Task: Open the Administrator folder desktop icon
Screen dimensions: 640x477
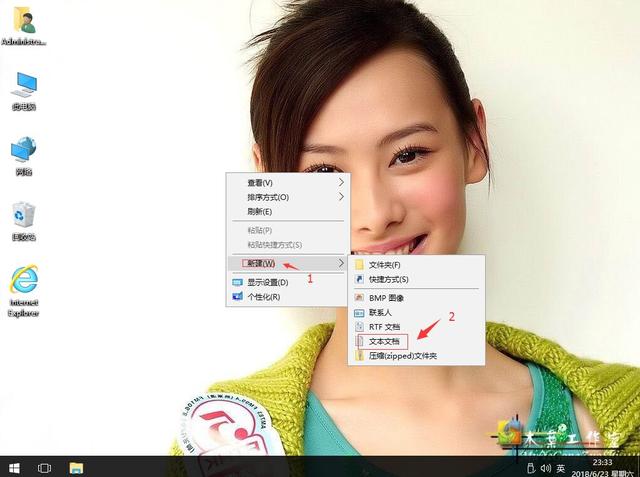Action: (x=24, y=27)
